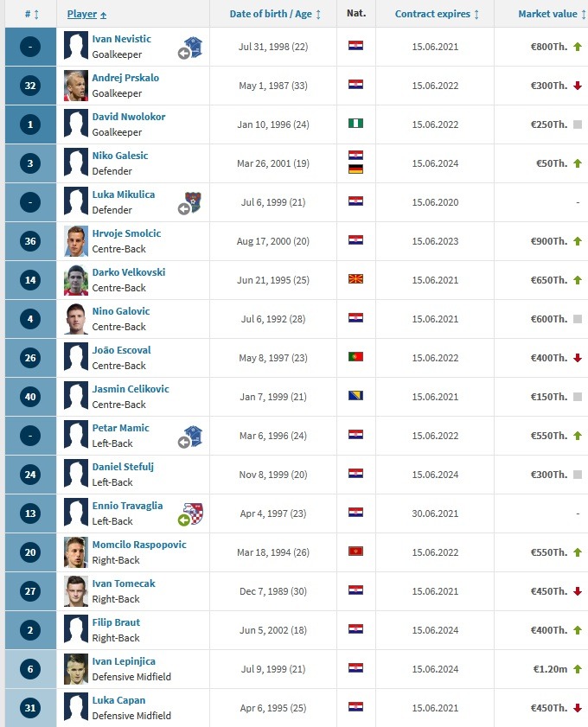Click the North Macedonian flag for Darko Velkovski
Image resolution: width=588 pixels, height=727 pixels.
tap(355, 279)
